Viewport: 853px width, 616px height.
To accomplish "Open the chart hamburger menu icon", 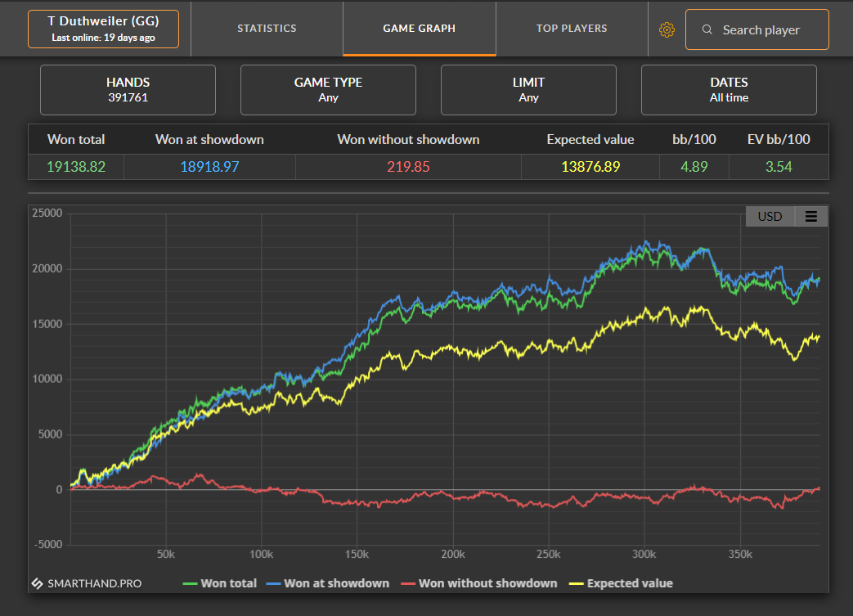I will [810, 217].
